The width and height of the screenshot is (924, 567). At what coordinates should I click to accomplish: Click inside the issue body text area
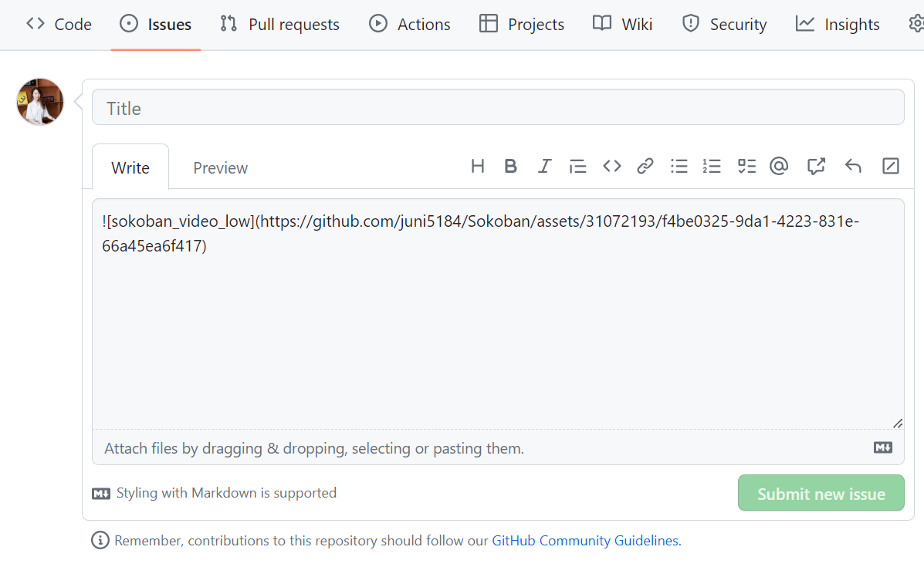tap(498, 314)
